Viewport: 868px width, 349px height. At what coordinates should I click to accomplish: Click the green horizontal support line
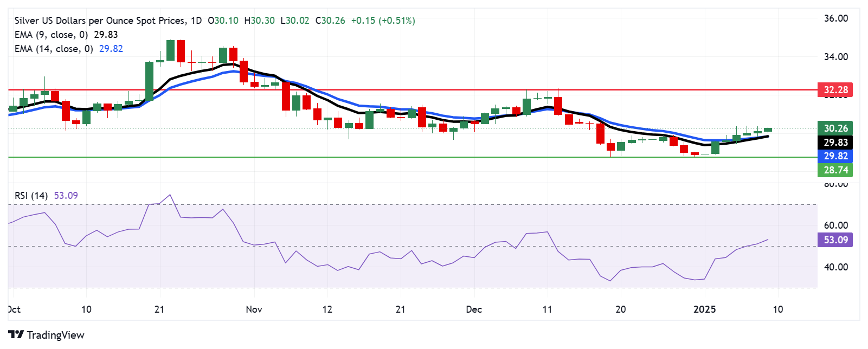coord(380,157)
